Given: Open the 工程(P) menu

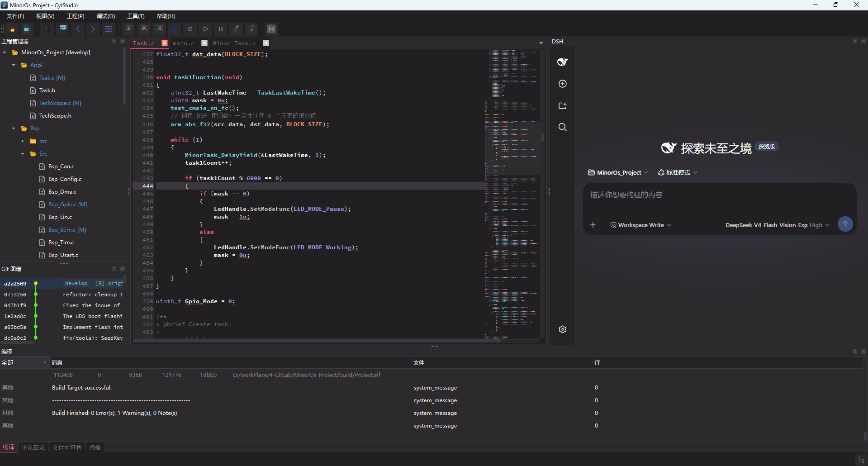Looking at the screenshot, I should point(76,16).
